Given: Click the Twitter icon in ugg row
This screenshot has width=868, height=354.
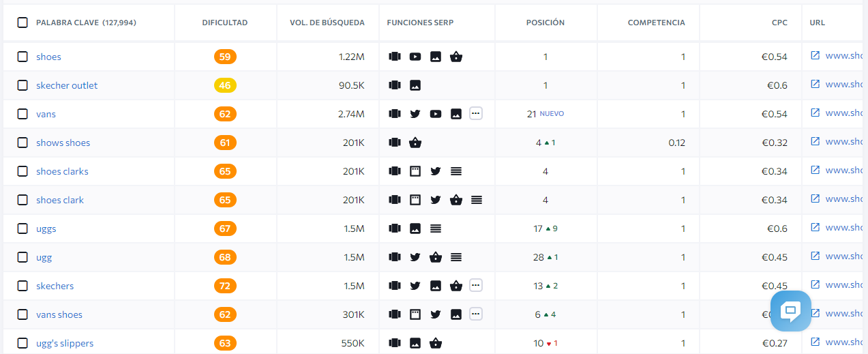Looking at the screenshot, I should coord(415,257).
